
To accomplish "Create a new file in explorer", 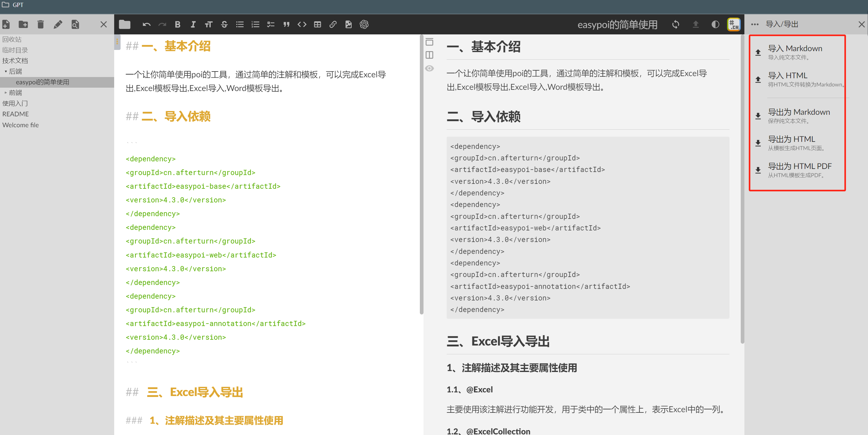I will click(x=6, y=24).
